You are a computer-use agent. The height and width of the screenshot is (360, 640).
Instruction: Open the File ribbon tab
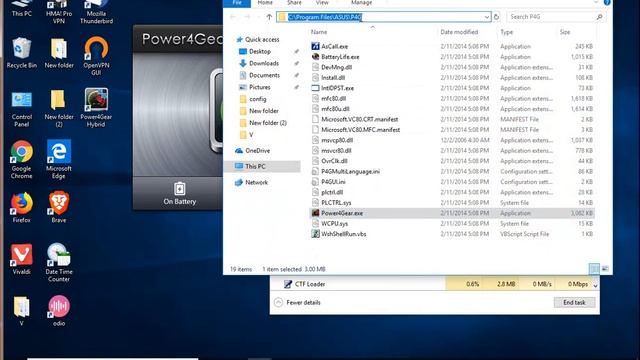pos(237,3)
